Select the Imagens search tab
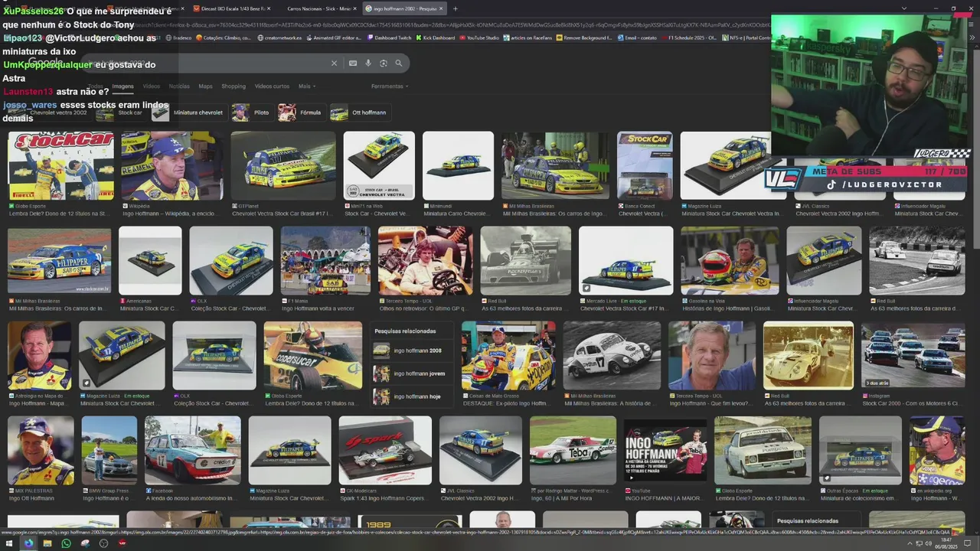The width and height of the screenshot is (980, 551). click(122, 86)
